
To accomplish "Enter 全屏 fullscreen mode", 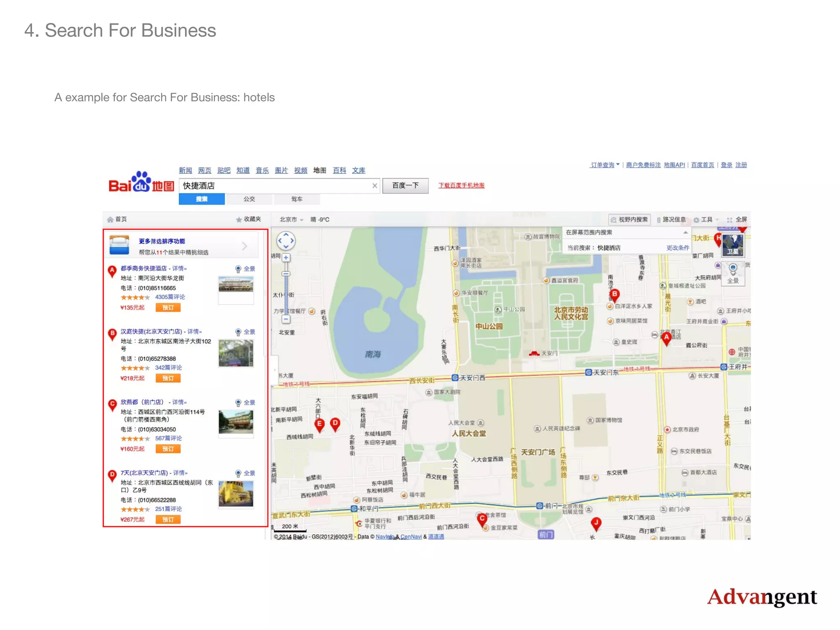I will point(737,219).
